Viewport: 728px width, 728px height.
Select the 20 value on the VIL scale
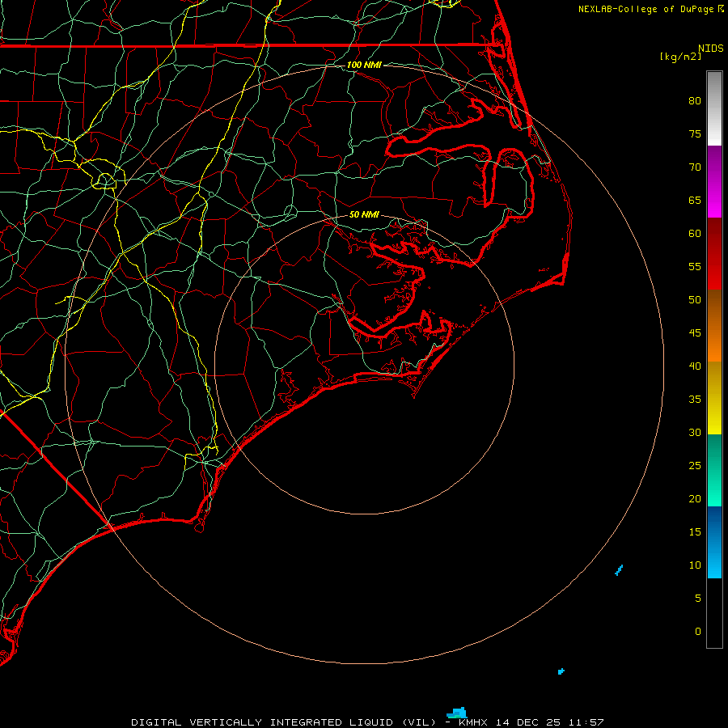coord(695,498)
